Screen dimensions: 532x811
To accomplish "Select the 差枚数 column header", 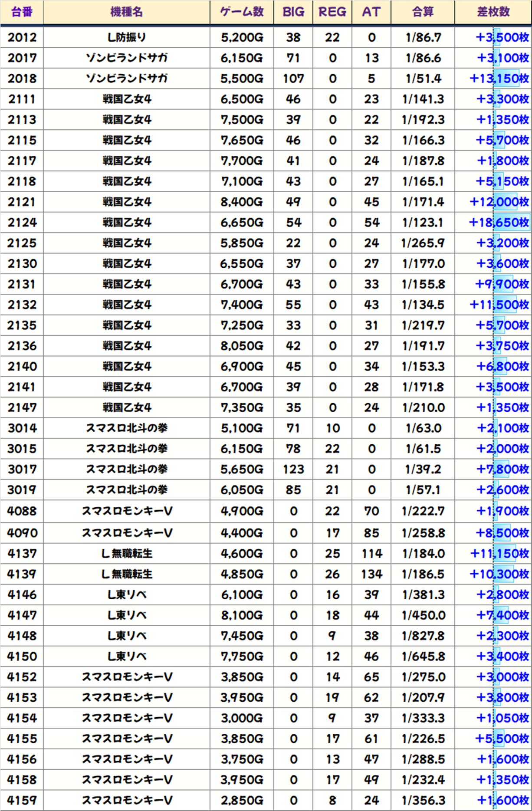I will coord(493,12).
